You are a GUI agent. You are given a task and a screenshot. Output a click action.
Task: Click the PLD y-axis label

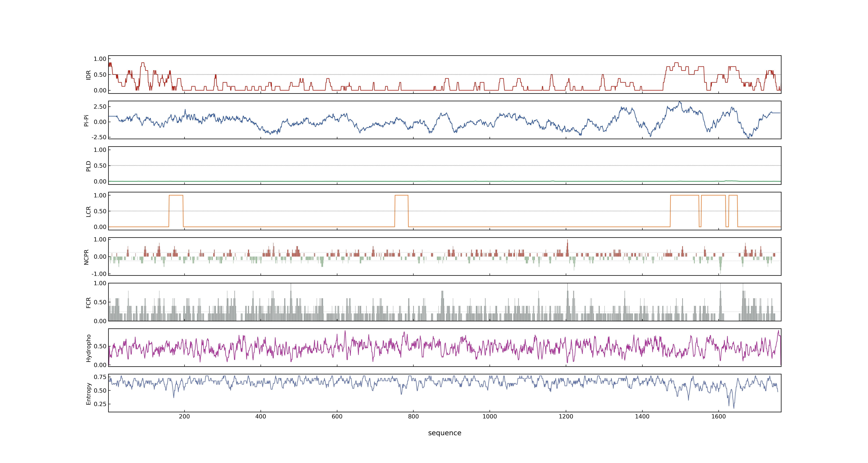pyautogui.click(x=88, y=166)
